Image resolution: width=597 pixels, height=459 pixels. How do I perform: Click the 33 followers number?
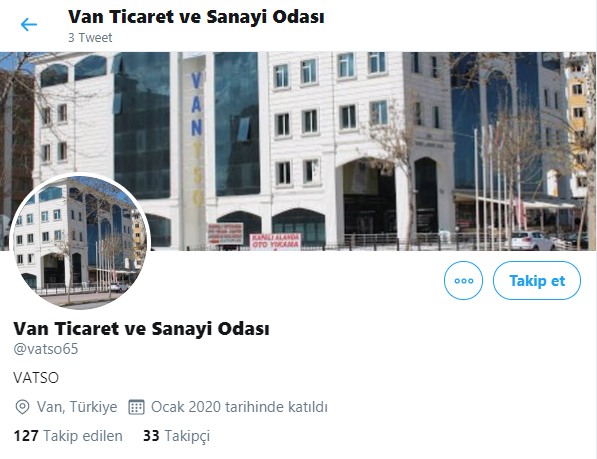pyautogui.click(x=151, y=436)
